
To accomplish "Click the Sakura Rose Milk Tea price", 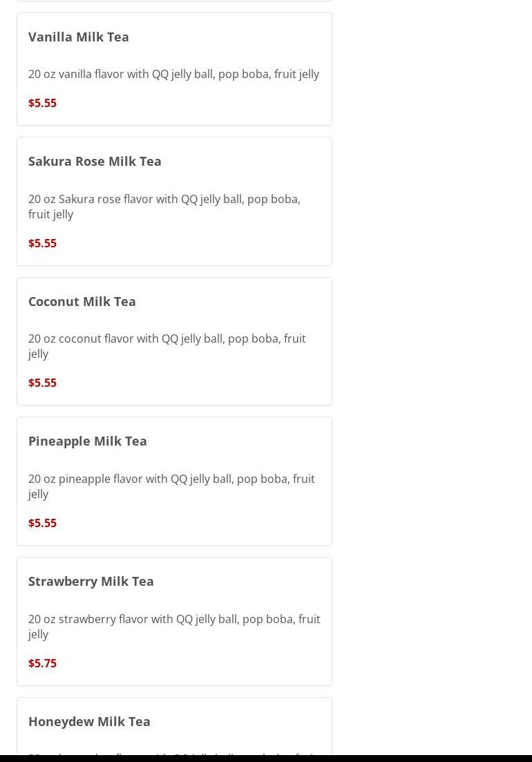I will (x=42, y=243).
